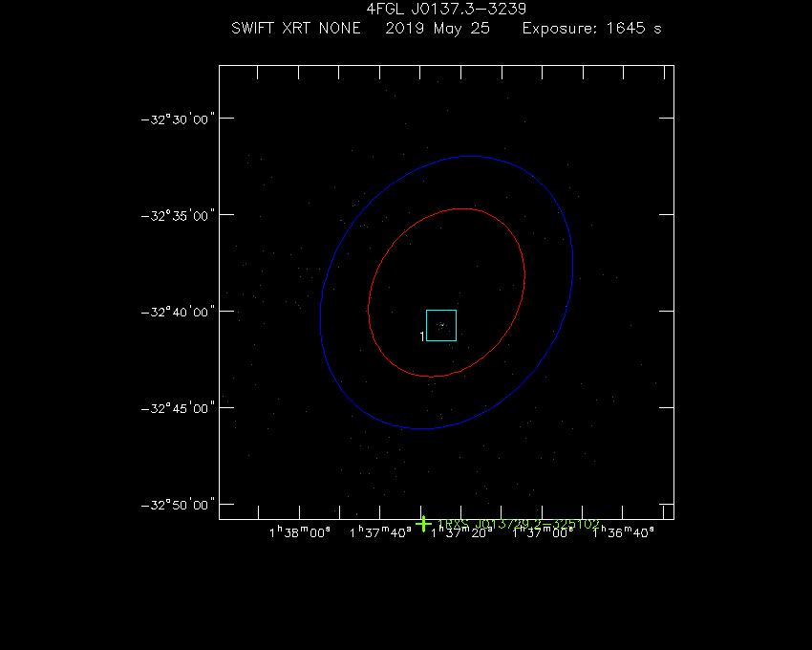Click the title text 4FGL J0137.3-3239

click(x=446, y=9)
